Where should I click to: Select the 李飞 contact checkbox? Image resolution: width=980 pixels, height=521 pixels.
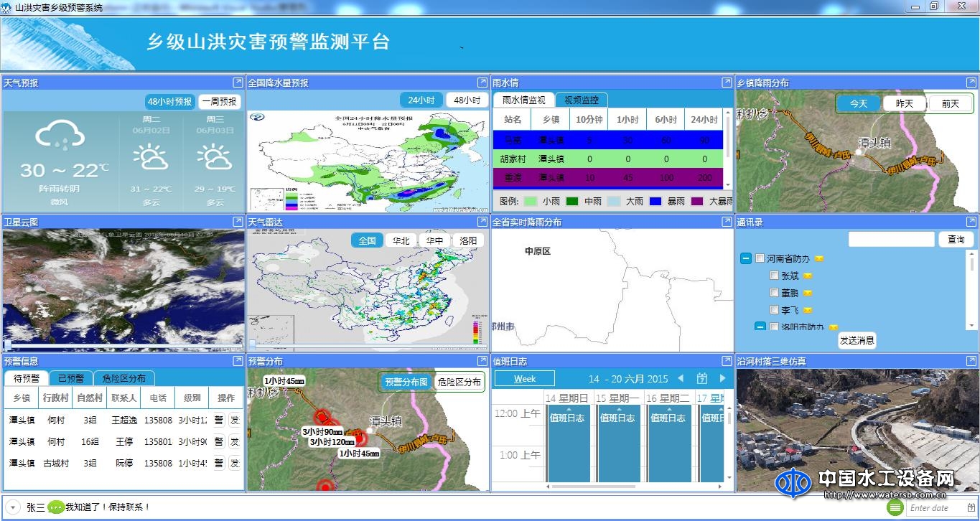(x=774, y=310)
